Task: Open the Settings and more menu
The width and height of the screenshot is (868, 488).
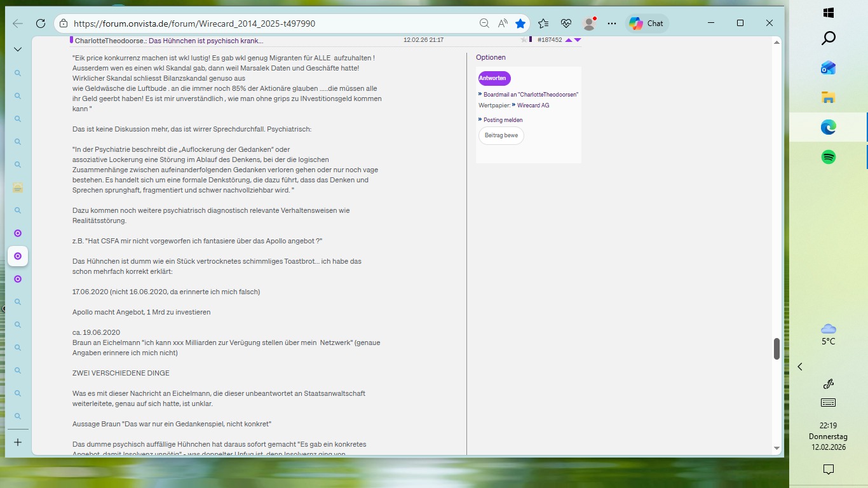Action: 611,23
